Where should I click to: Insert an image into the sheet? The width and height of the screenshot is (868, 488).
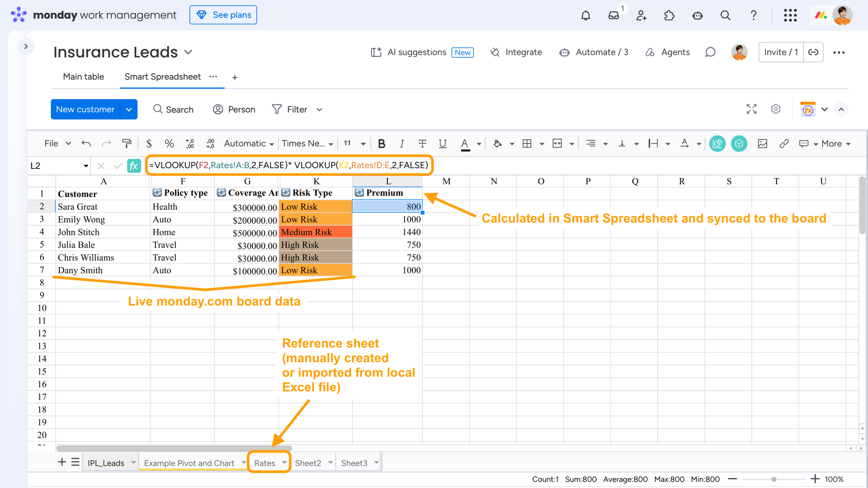[763, 144]
